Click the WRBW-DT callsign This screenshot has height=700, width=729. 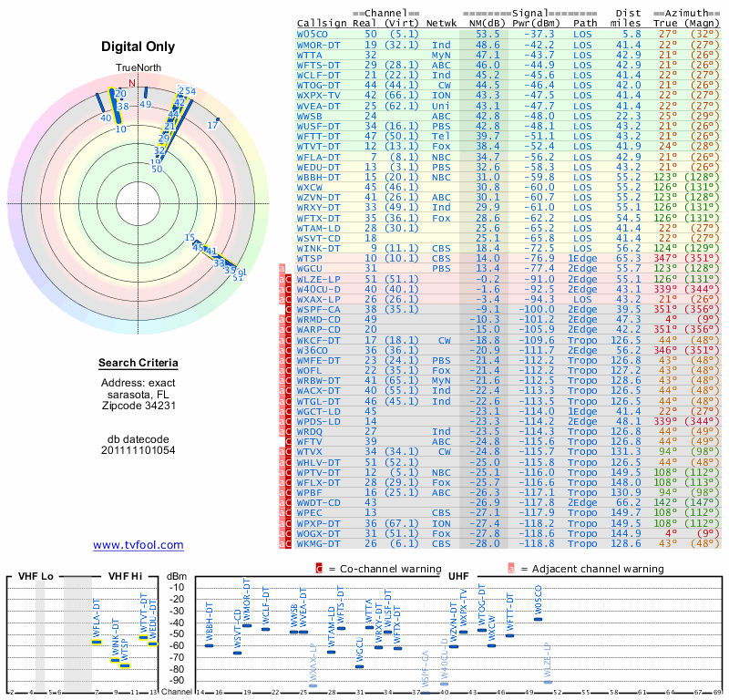318,380
